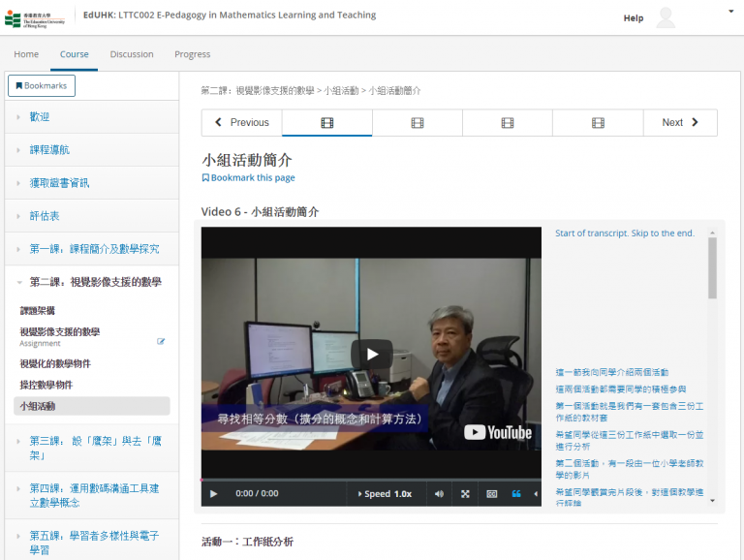
Task: Expand the 課程導航 section
Action: tap(92, 150)
